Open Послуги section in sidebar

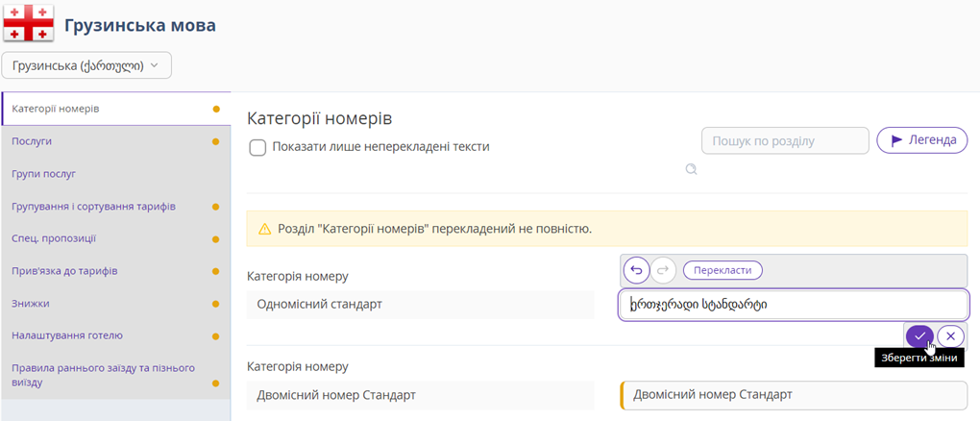(116, 141)
